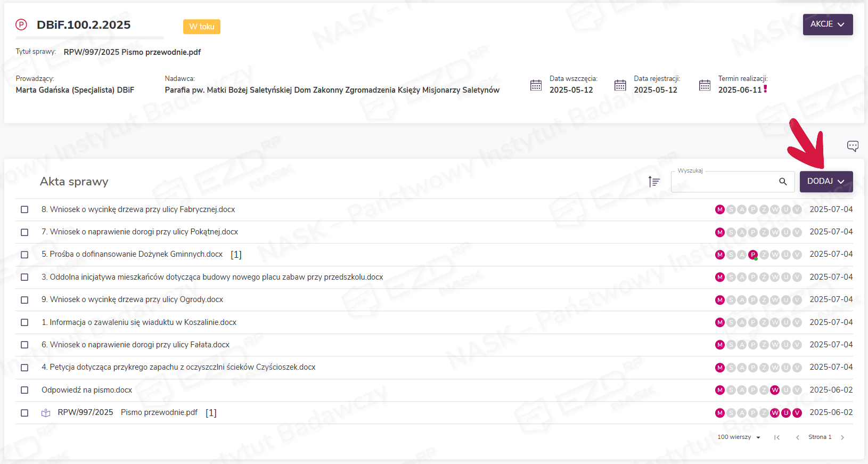Click the document icon beside RPW/997/2025
The image size is (868, 464).
click(46, 413)
